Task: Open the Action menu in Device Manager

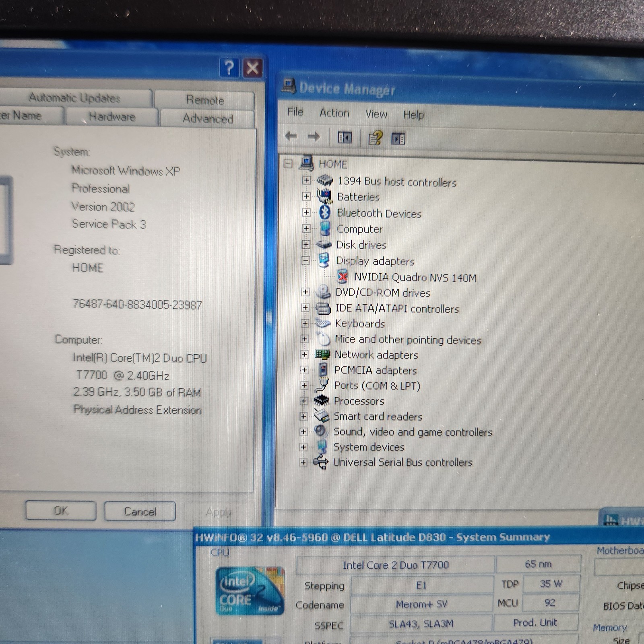Action: (x=334, y=113)
